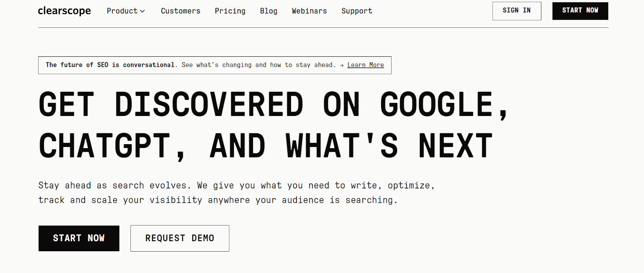
Task: Go to the Pricing page
Action: pyautogui.click(x=230, y=11)
